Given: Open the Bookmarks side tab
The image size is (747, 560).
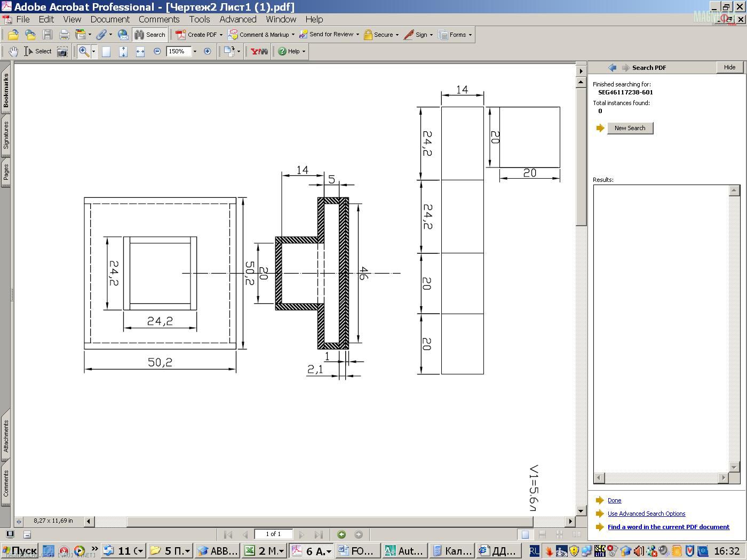Looking at the screenshot, I should pos(6,90).
